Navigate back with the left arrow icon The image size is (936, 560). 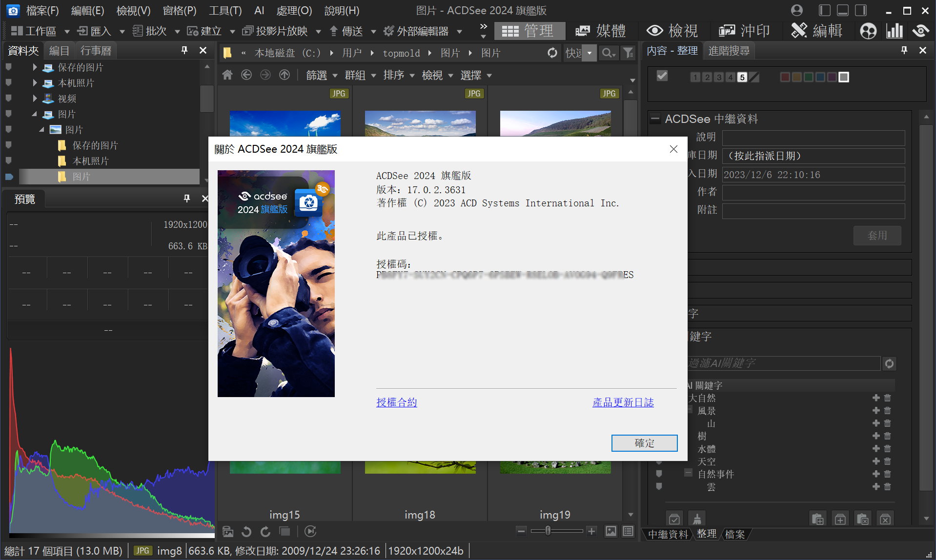246,75
